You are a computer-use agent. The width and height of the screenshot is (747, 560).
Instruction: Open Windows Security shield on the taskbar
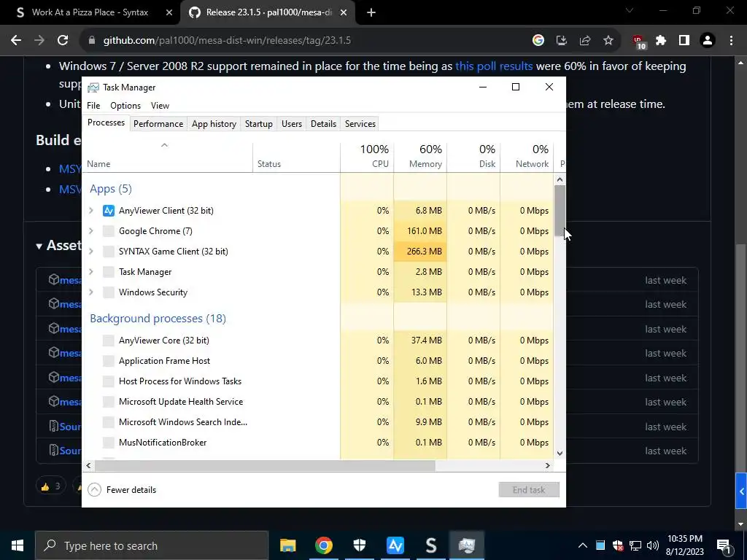click(x=359, y=545)
